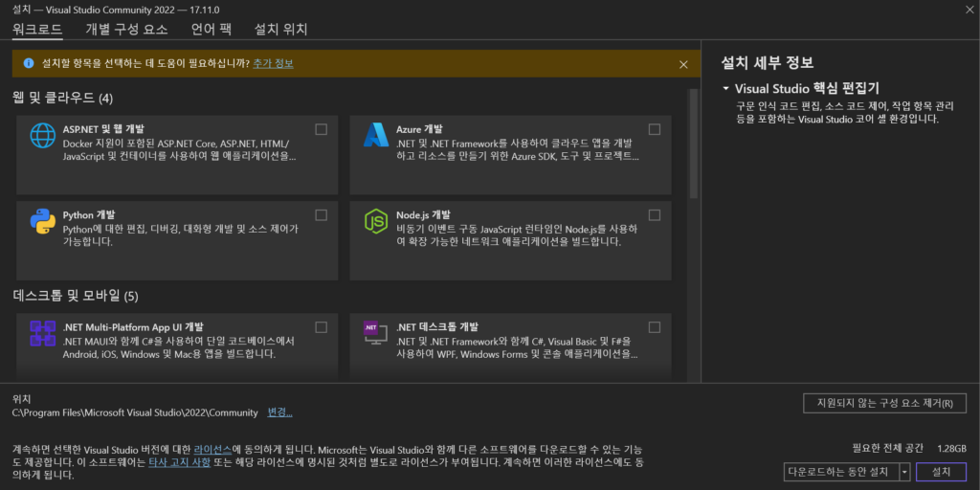Click the install path C:\Program Files text
980x490 pixels.
tap(135, 412)
